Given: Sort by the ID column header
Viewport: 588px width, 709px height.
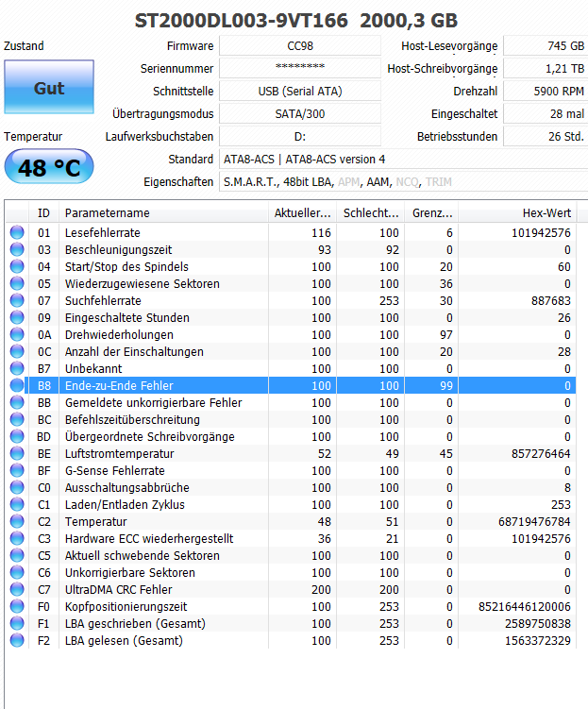Looking at the screenshot, I should 43,213.
